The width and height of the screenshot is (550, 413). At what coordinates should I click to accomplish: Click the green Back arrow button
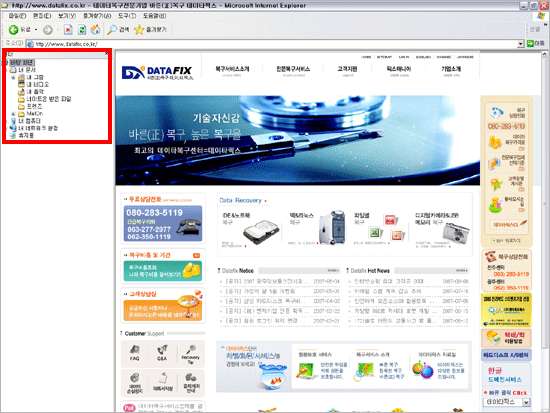click(13, 30)
